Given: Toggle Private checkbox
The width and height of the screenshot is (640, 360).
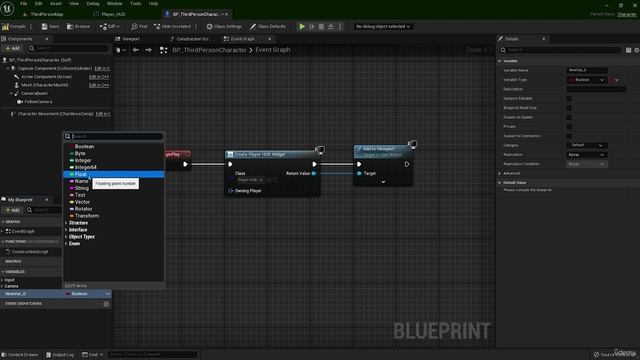Looking at the screenshot, I should pyautogui.click(x=569, y=127).
